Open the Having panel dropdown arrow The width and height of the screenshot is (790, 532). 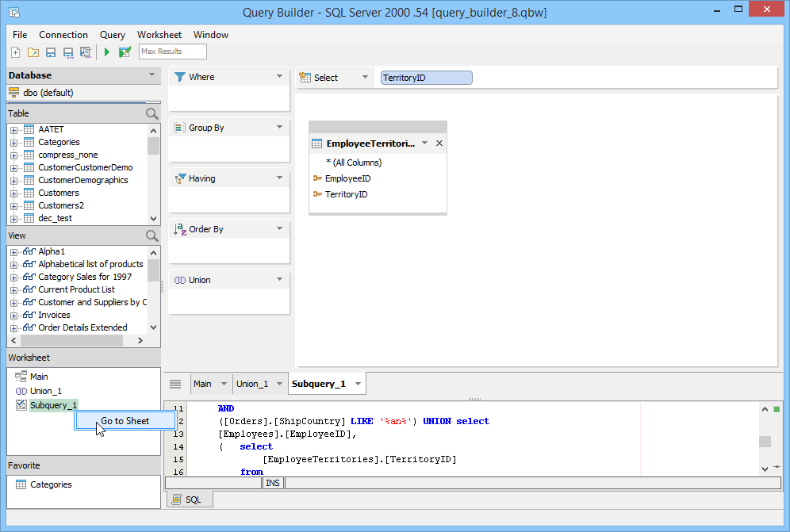point(280,178)
